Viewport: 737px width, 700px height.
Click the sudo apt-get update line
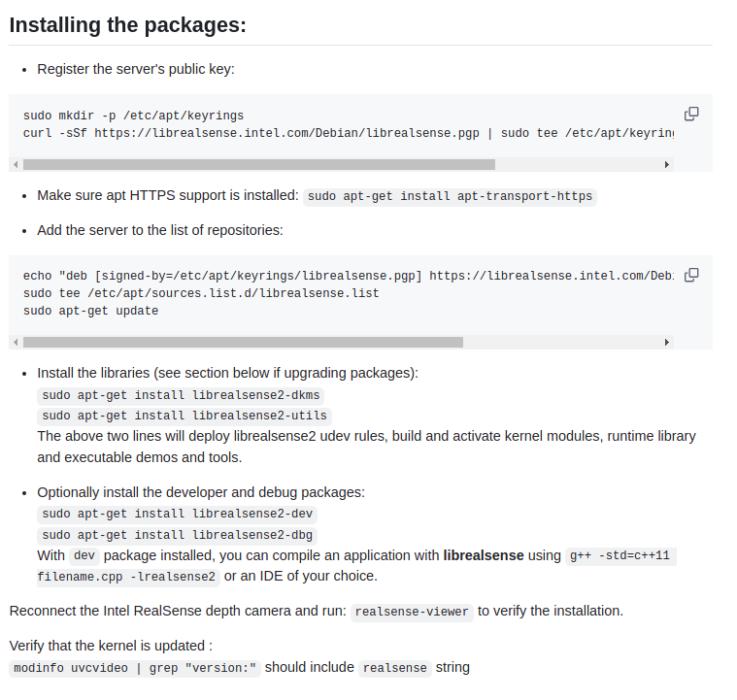tap(90, 311)
